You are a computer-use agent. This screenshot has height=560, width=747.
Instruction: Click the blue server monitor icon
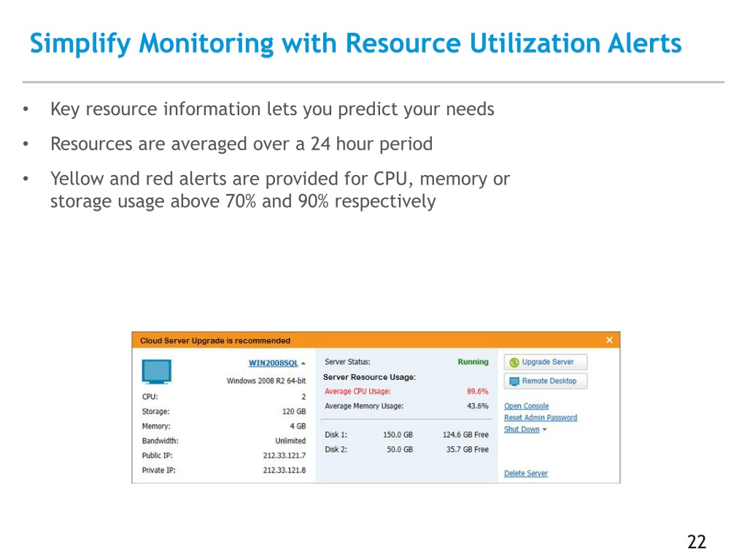pos(156,372)
